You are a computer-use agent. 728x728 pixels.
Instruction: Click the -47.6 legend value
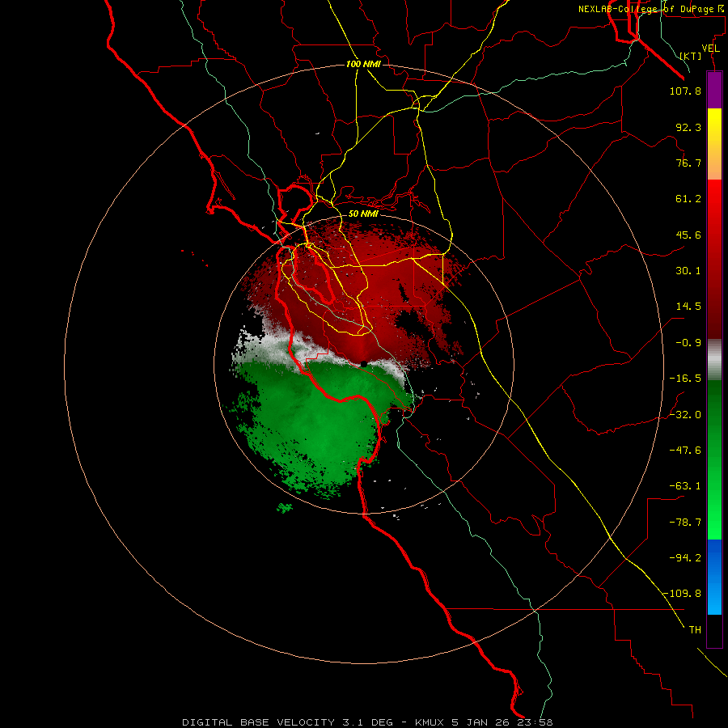[685, 451]
